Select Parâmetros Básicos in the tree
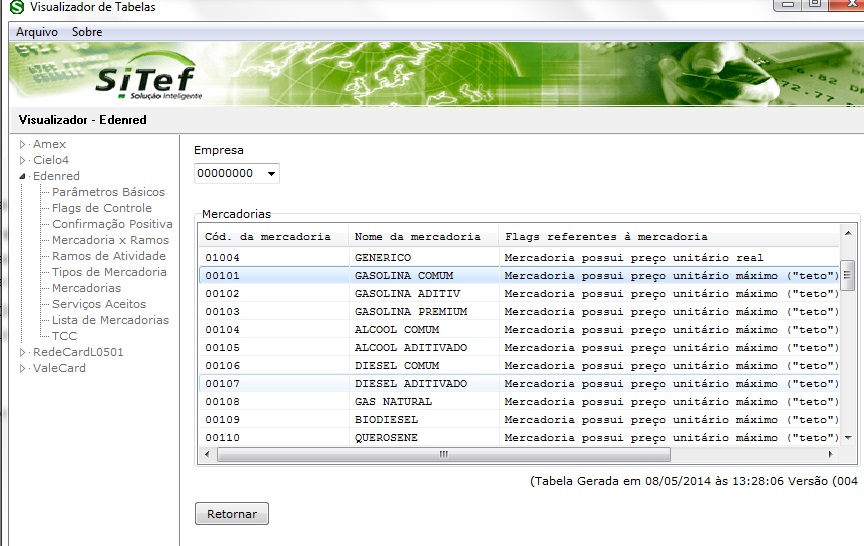Image resolution: width=864 pixels, height=546 pixels. (x=109, y=192)
